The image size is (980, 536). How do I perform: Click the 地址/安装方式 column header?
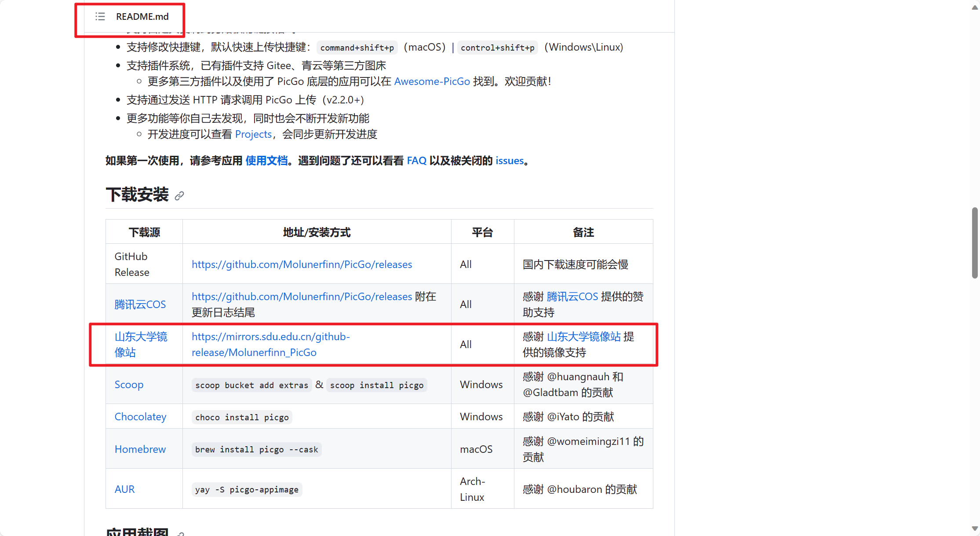pyautogui.click(x=317, y=232)
